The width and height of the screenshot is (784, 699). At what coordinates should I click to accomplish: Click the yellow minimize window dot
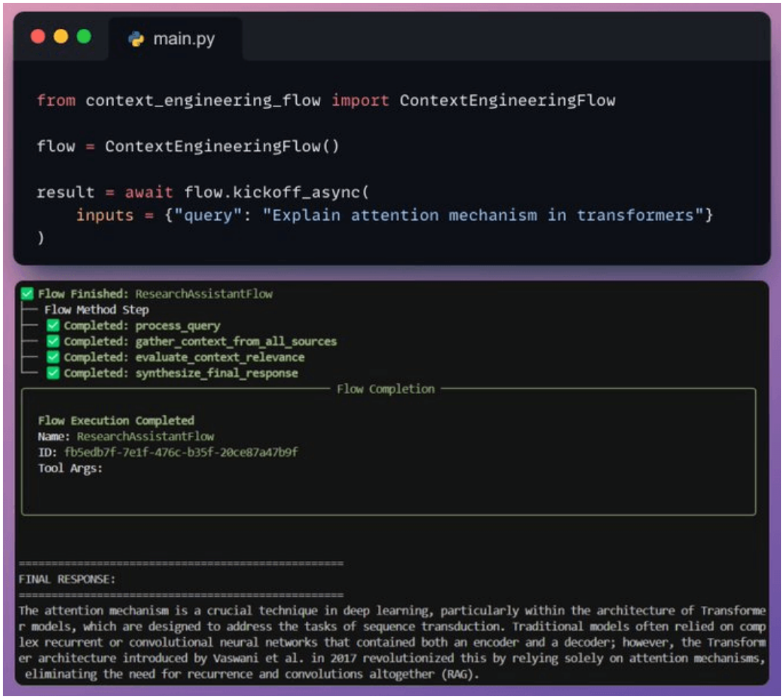click(x=61, y=37)
